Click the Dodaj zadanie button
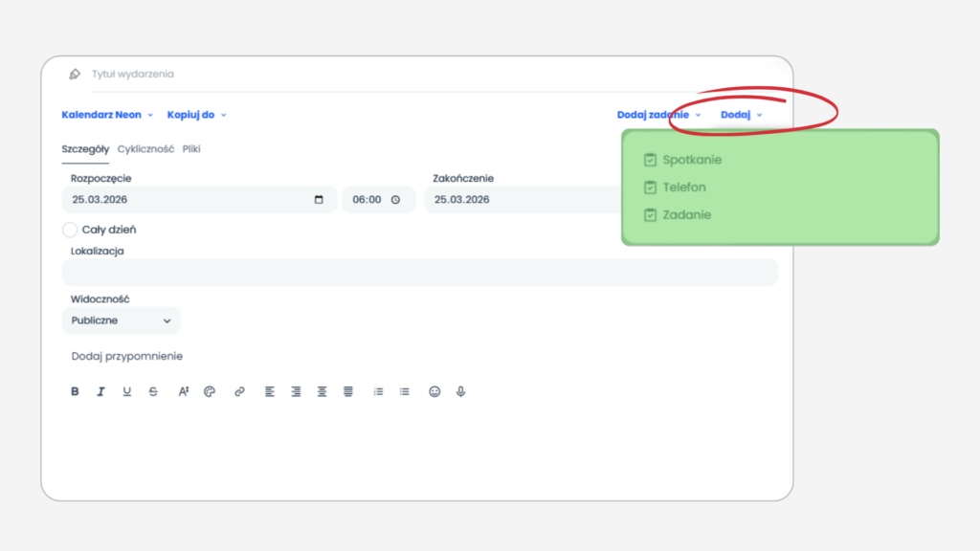The height and width of the screenshot is (551, 980). click(x=657, y=115)
